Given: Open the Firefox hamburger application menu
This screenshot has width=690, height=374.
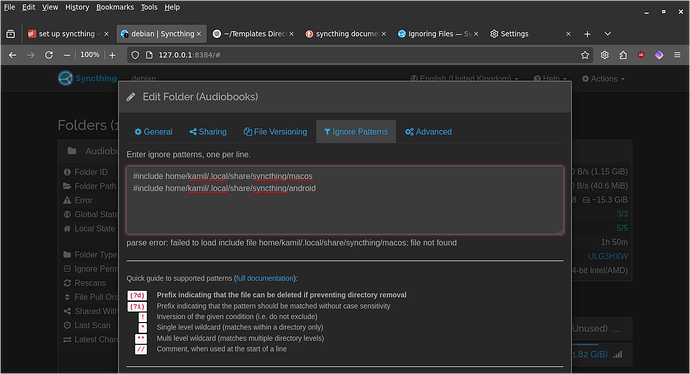Looking at the screenshot, I should point(677,55).
